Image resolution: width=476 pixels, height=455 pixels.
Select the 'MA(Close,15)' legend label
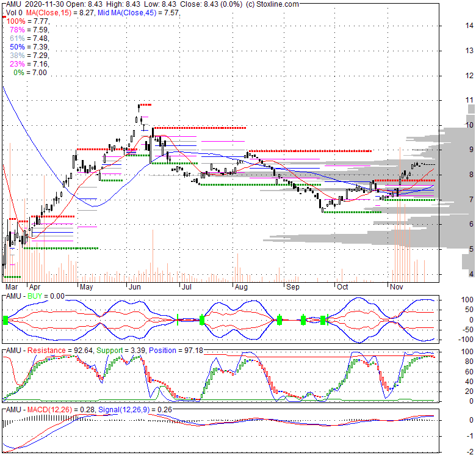point(49,13)
